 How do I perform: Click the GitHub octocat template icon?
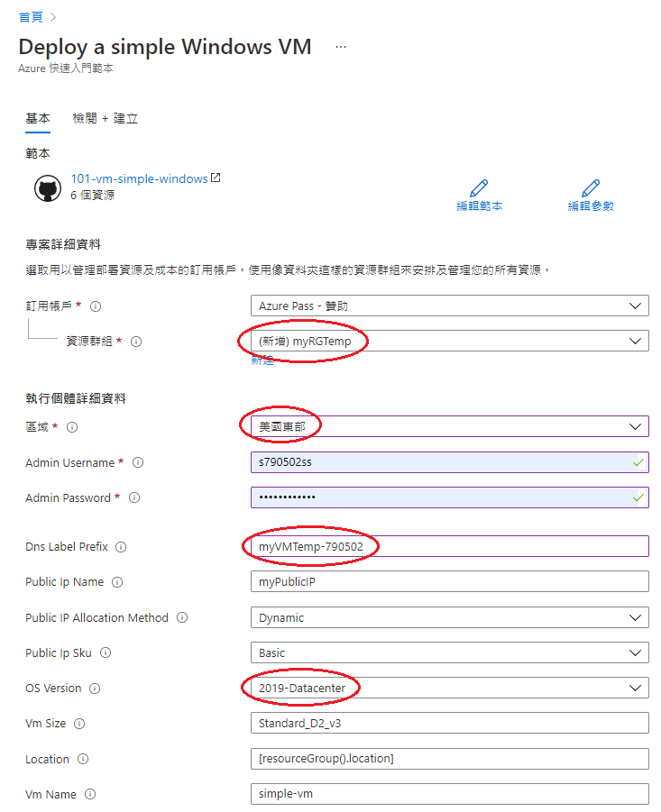48,188
